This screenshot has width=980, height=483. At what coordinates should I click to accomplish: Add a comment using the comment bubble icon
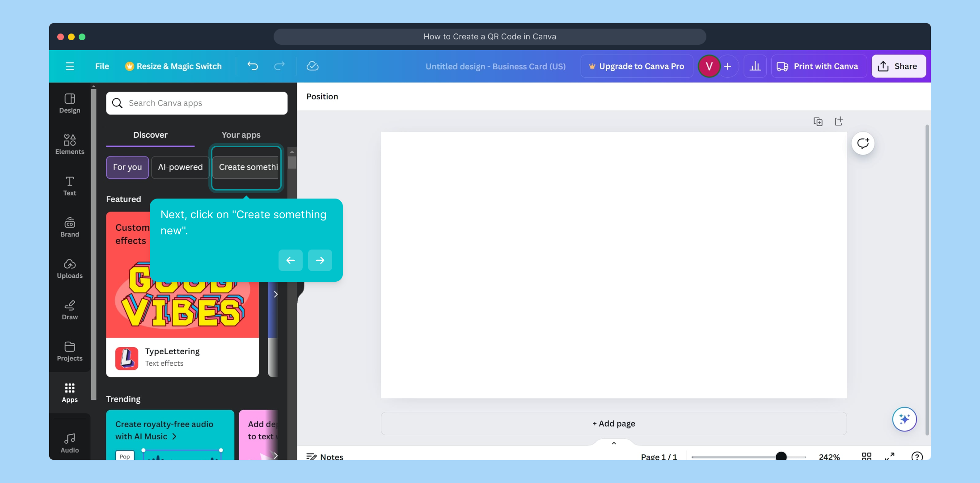coord(863,143)
